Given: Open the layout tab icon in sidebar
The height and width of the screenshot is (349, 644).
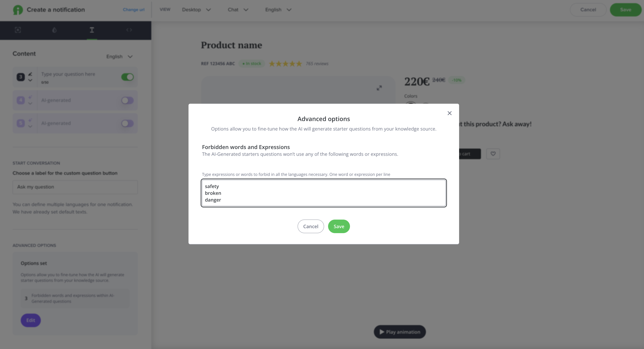Looking at the screenshot, I should (18, 30).
